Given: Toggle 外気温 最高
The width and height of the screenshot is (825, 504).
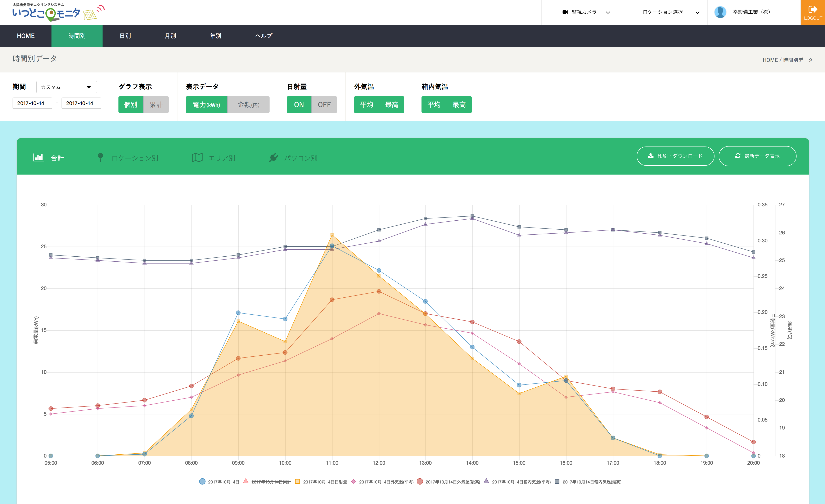Looking at the screenshot, I should [392, 104].
